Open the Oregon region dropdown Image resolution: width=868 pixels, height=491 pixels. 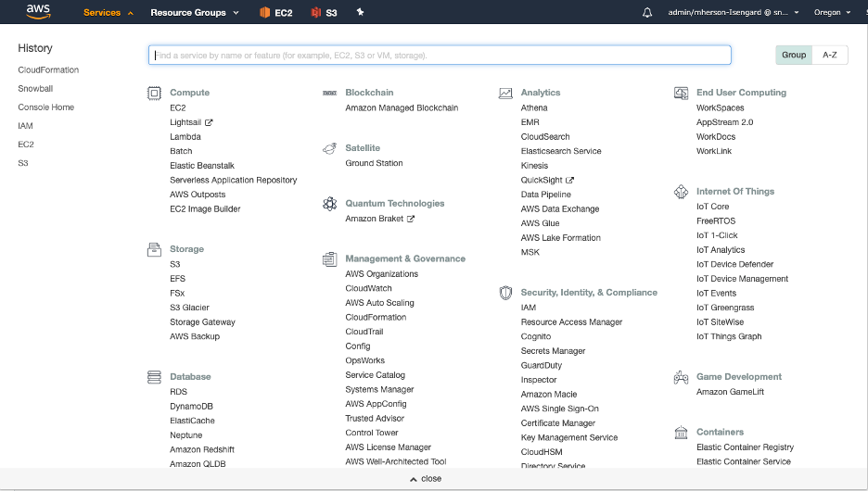(x=832, y=12)
